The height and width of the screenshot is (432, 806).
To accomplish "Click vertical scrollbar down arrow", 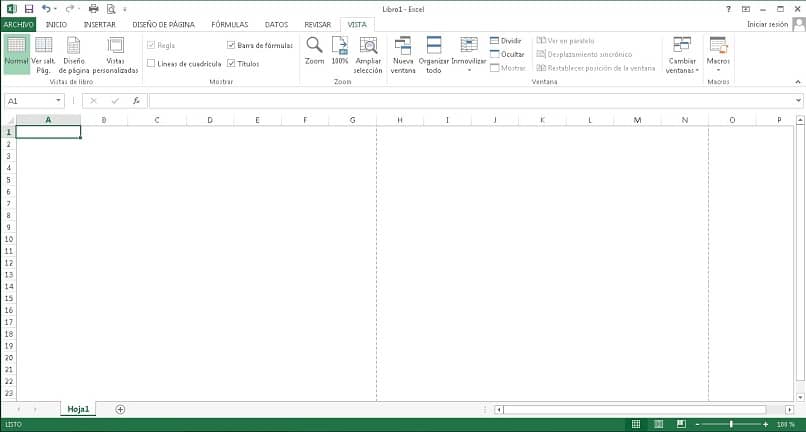I will pyautogui.click(x=800, y=397).
